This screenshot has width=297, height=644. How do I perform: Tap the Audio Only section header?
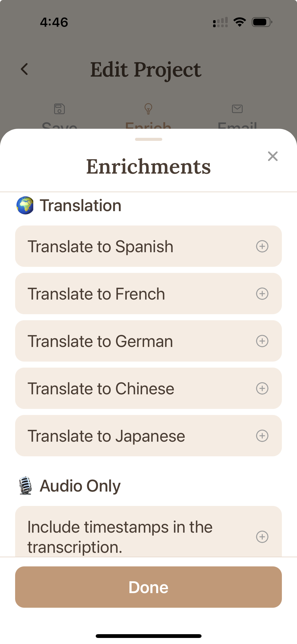(80, 486)
